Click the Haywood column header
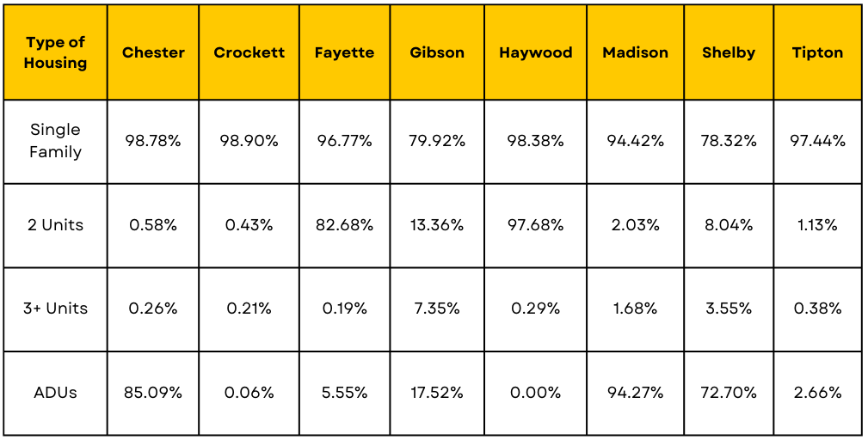Image resolution: width=868 pixels, height=440 pixels. pos(535,52)
